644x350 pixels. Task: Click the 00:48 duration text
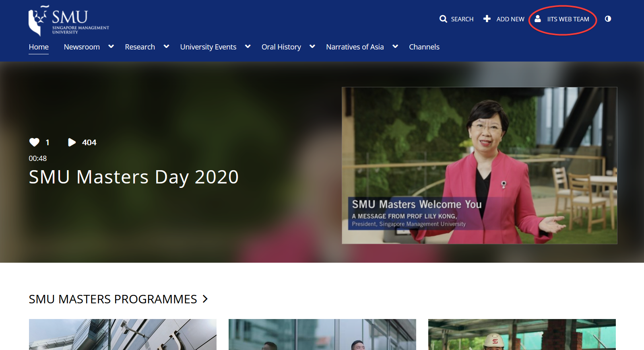pos(37,159)
